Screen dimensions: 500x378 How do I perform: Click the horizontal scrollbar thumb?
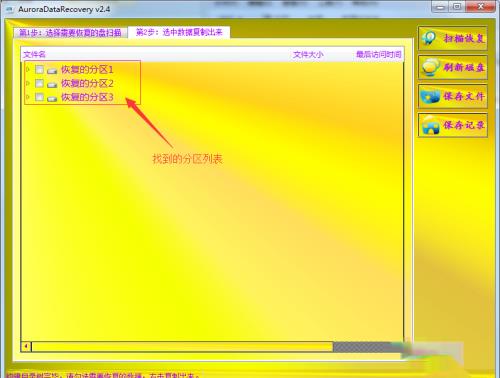(x=182, y=347)
